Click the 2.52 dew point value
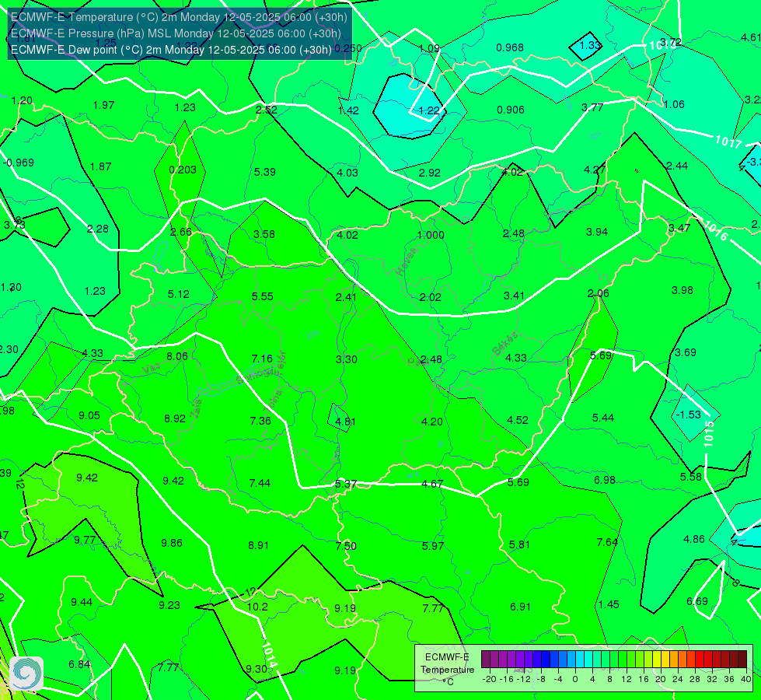 tap(267, 110)
